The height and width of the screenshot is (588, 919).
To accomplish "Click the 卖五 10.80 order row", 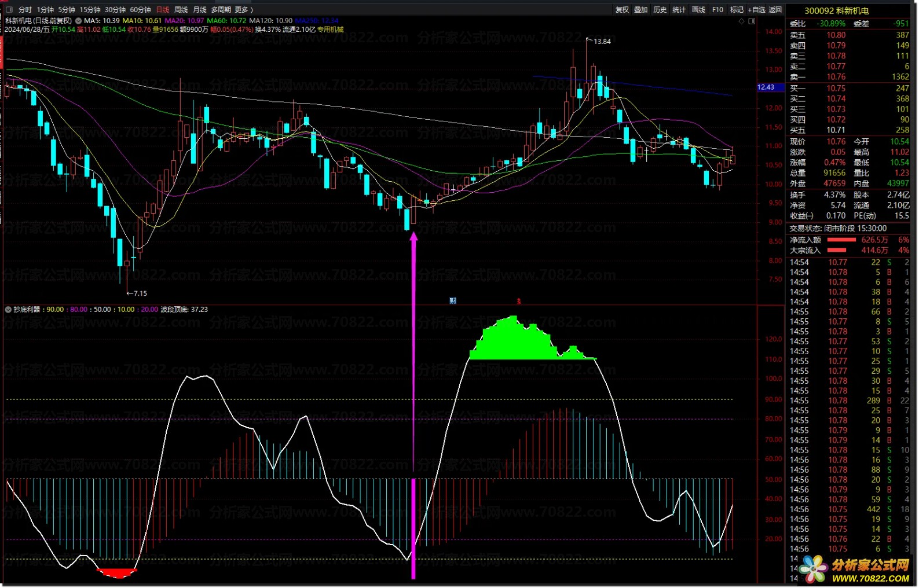I will [849, 35].
